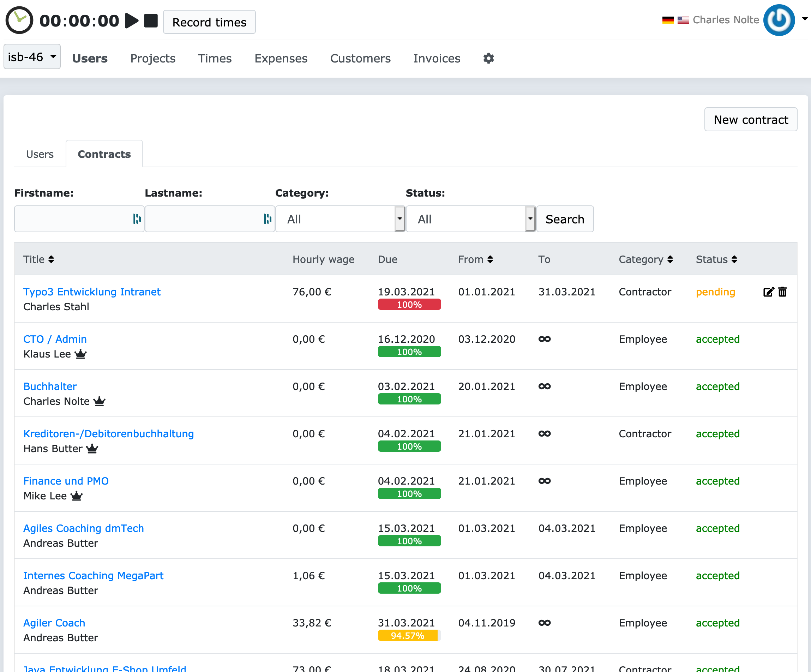811x672 pixels.
Task: Edit the Typo3 Entwicklung Intranet contract
Action: (768, 292)
